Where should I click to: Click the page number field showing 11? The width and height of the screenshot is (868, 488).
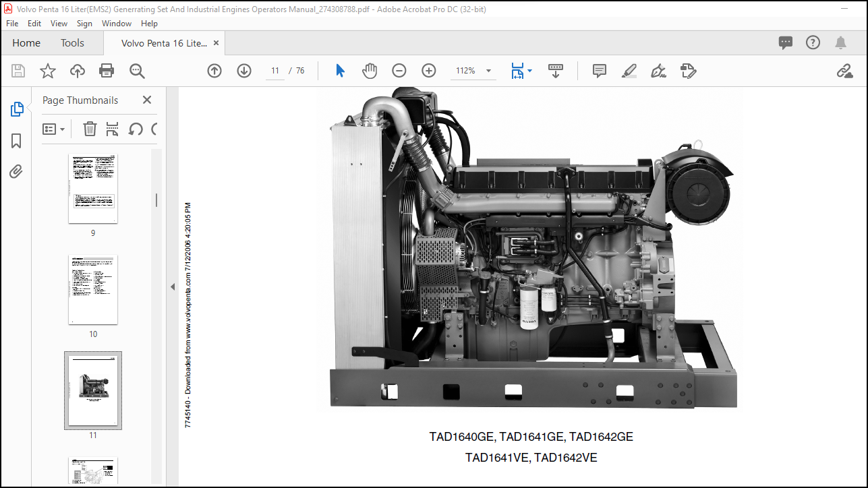pyautogui.click(x=275, y=71)
